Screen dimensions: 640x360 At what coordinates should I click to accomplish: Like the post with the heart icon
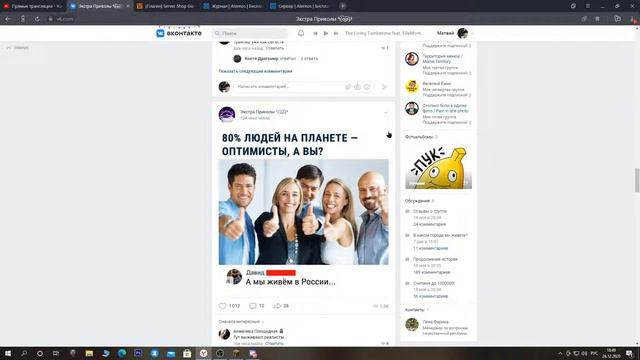tap(222, 306)
